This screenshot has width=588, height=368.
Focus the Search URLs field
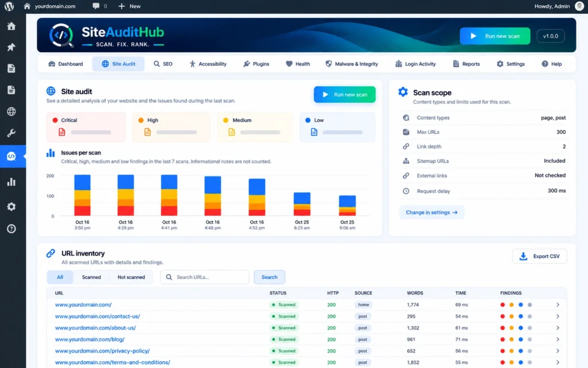pyautogui.click(x=204, y=277)
